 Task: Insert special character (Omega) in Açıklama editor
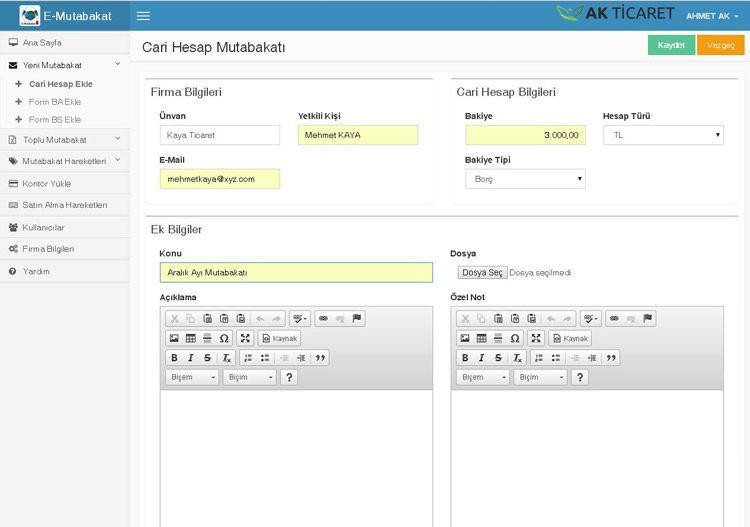click(224, 338)
